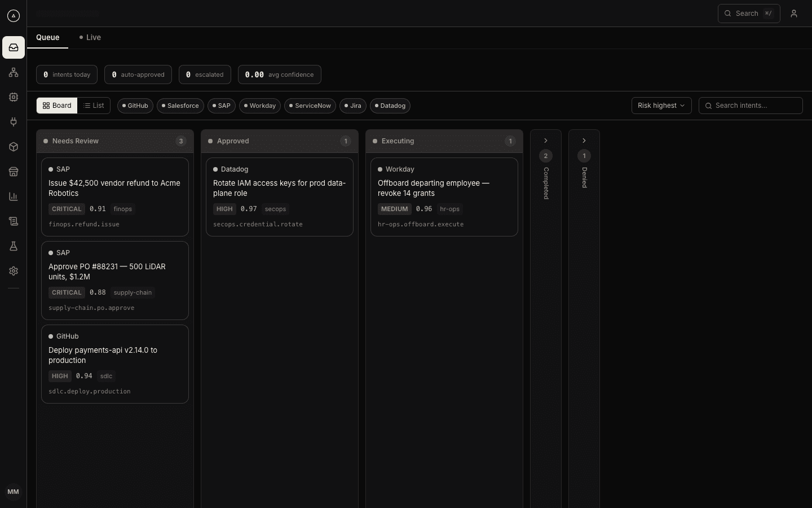
Task: Click the finops tag on refund card
Action: tap(122, 209)
